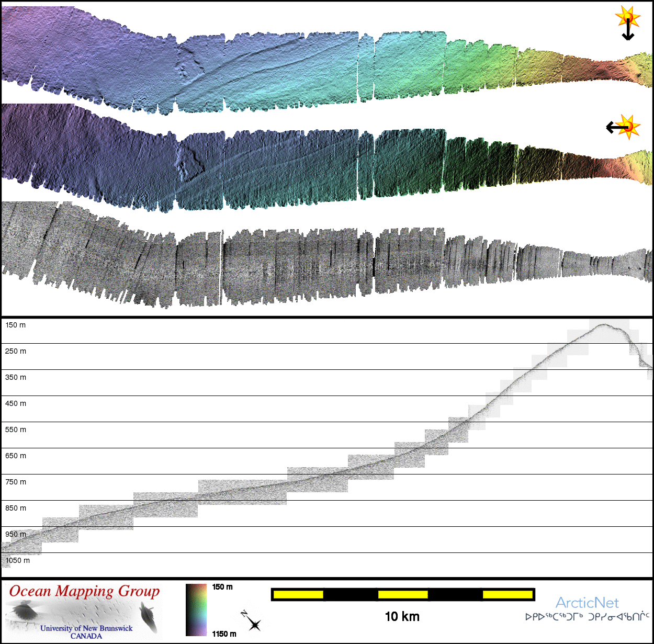Click the 10 km scale label
654x644 pixels.
[x=402, y=616]
